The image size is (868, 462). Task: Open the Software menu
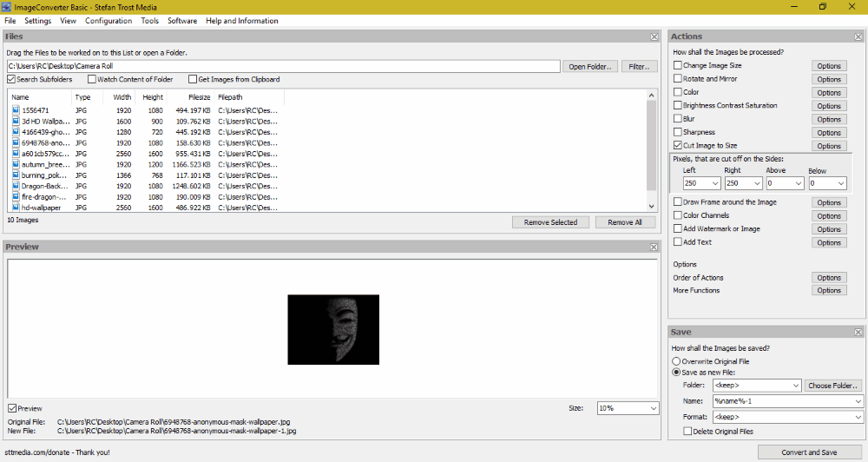pyautogui.click(x=182, y=21)
